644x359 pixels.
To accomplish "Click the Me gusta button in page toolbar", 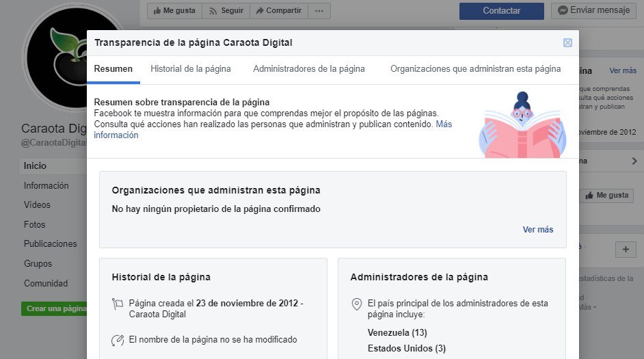I will click(x=174, y=11).
